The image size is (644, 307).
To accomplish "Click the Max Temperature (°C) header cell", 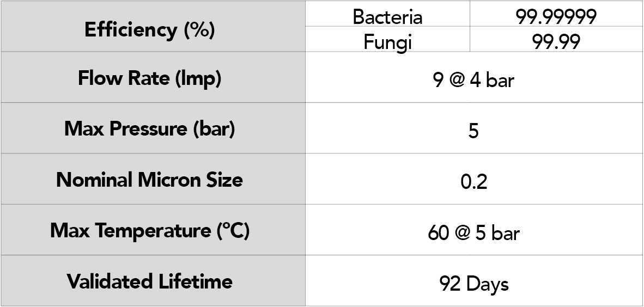I will [153, 230].
